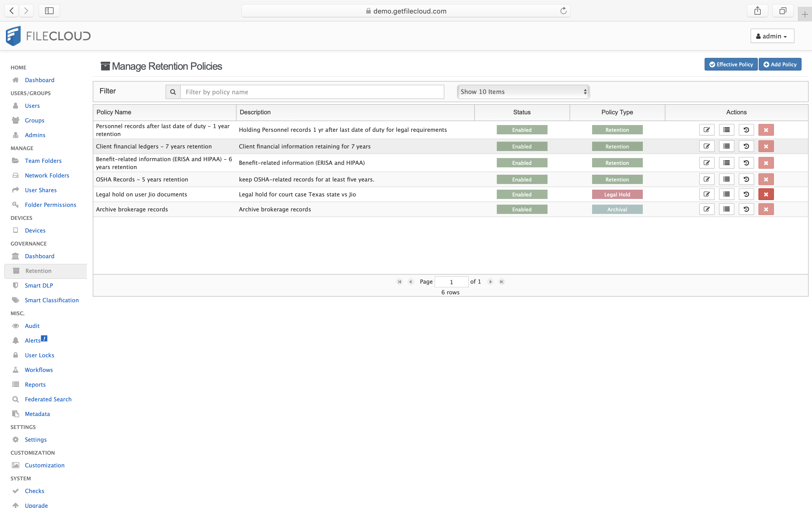Click history icon for Benefit-related information policy

coord(746,163)
